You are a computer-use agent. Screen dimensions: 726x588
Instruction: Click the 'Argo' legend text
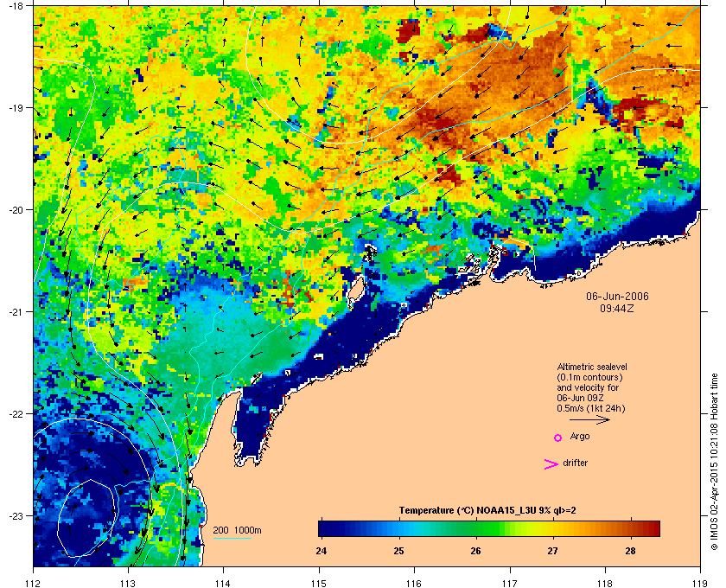pos(580,437)
